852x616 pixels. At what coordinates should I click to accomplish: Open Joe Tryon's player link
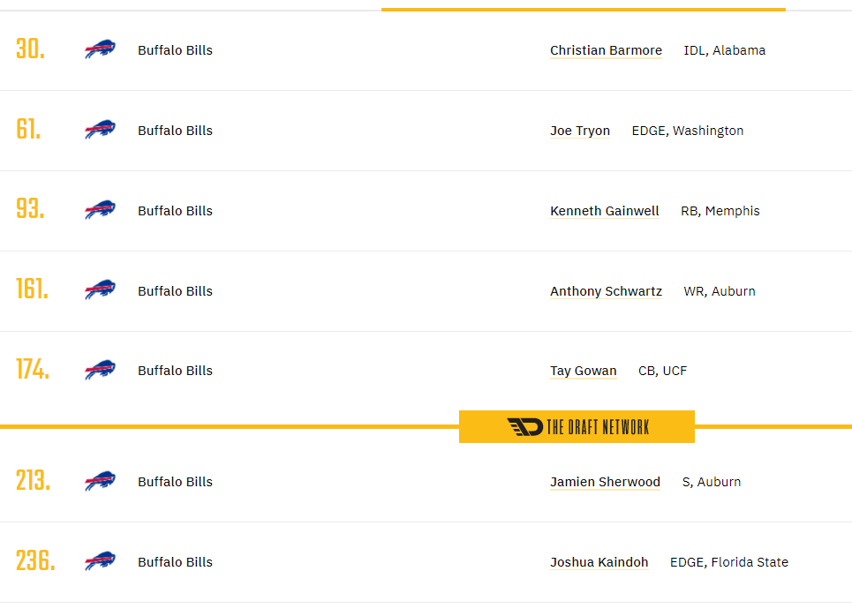(x=580, y=131)
